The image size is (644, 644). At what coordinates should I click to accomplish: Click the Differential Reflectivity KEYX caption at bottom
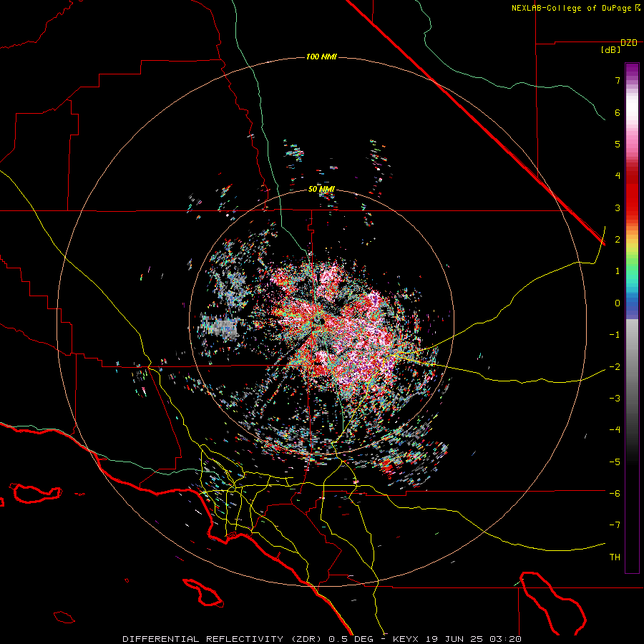point(322,639)
